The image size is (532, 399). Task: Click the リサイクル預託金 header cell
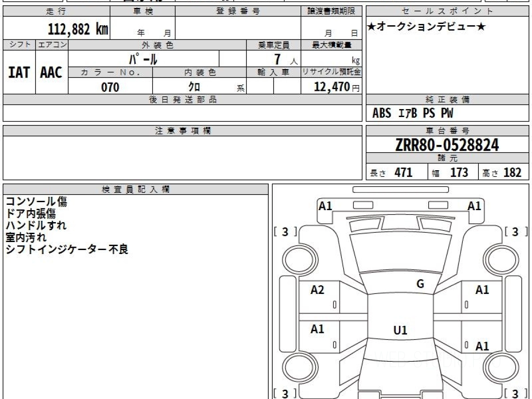(331, 72)
